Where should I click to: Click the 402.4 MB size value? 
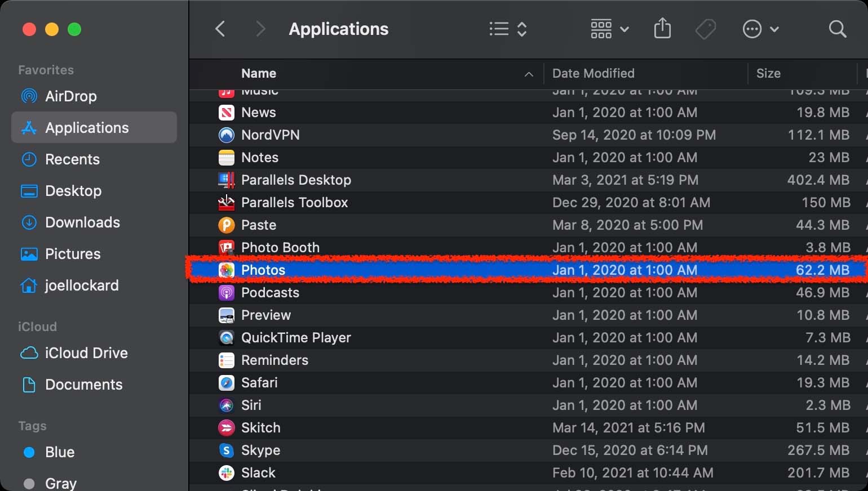tap(818, 180)
